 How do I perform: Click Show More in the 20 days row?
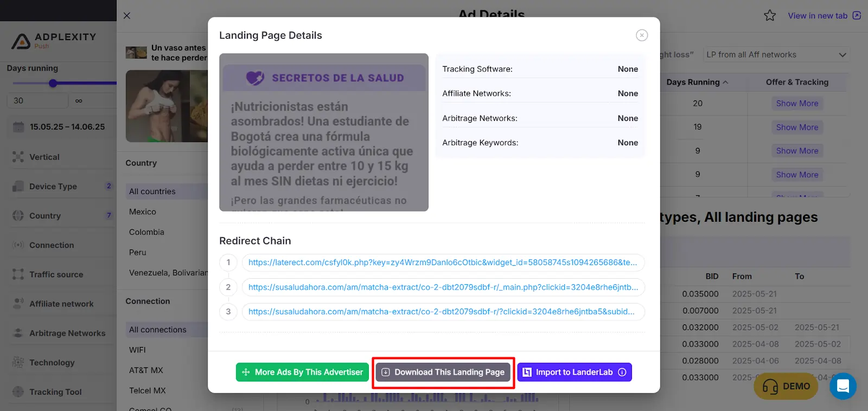tap(797, 104)
